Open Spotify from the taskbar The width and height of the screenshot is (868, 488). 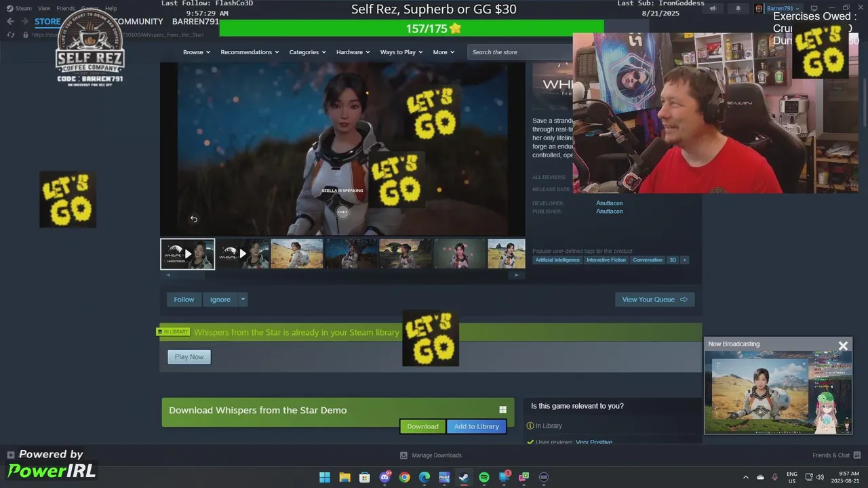point(484,477)
